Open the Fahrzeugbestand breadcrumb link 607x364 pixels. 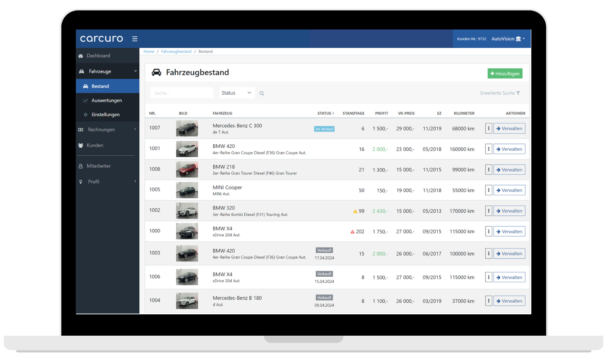point(176,51)
